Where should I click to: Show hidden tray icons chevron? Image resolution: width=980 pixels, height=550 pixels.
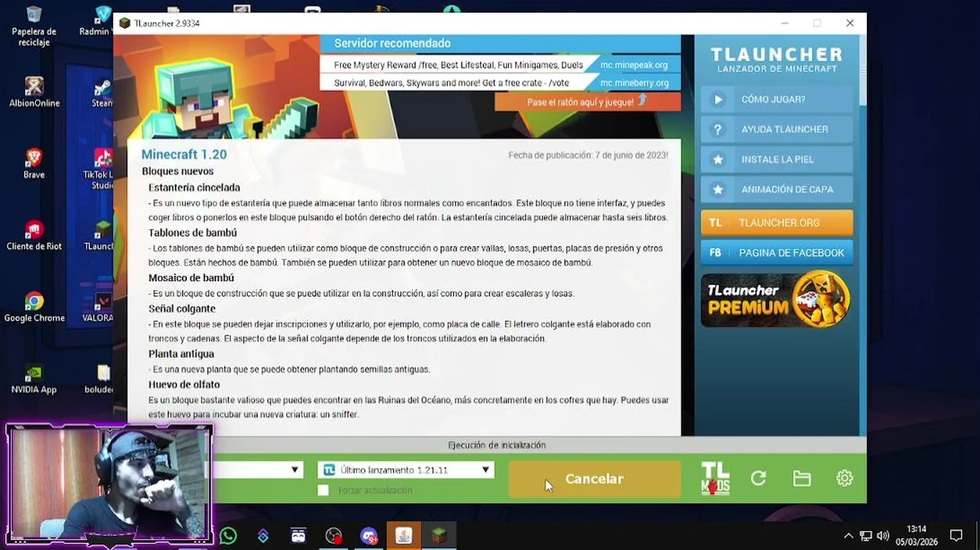coord(848,535)
